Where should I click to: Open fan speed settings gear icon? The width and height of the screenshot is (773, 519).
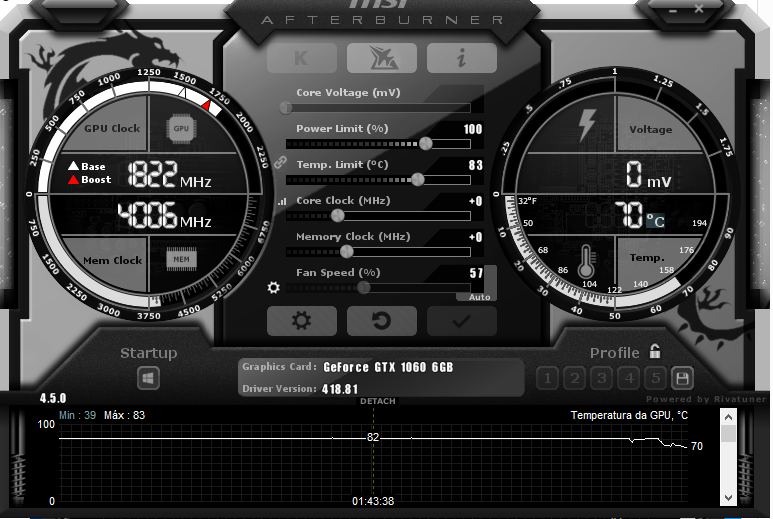[274, 287]
